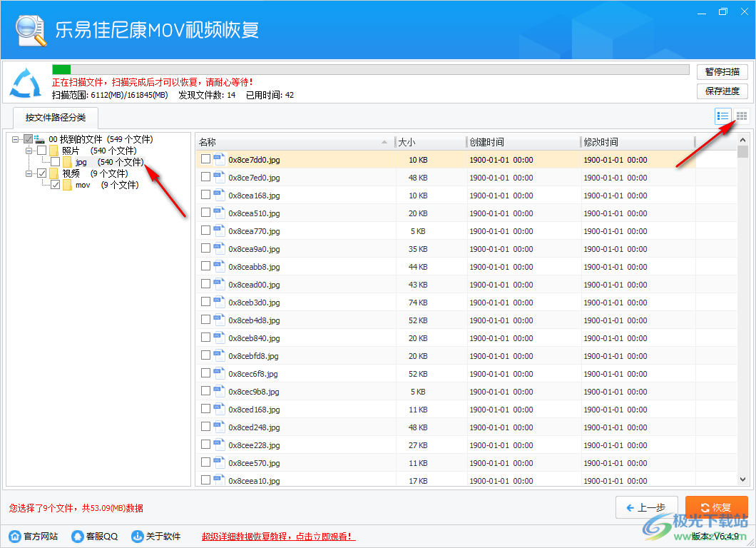This screenshot has height=548, width=756.
Task: Click the 35 KB size cell
Action: [418, 249]
